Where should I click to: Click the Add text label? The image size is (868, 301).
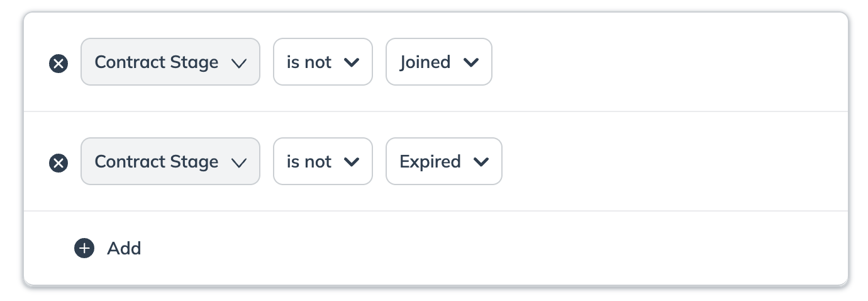click(x=124, y=248)
